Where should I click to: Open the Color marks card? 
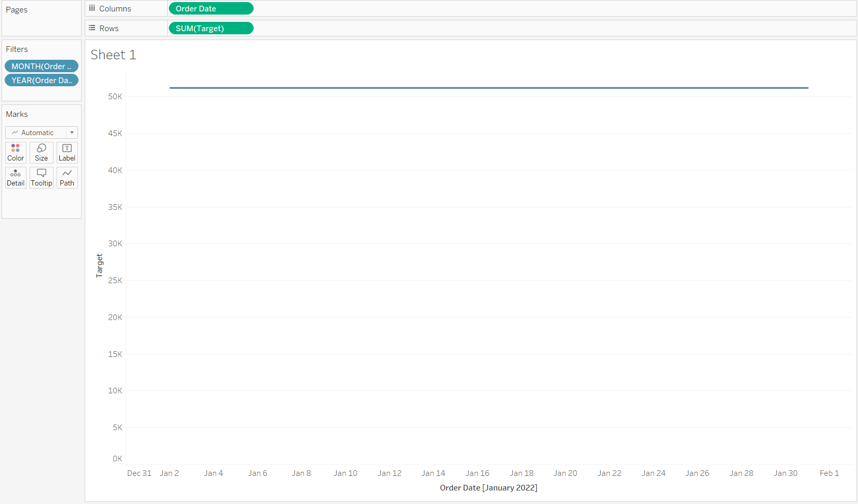[x=16, y=153]
